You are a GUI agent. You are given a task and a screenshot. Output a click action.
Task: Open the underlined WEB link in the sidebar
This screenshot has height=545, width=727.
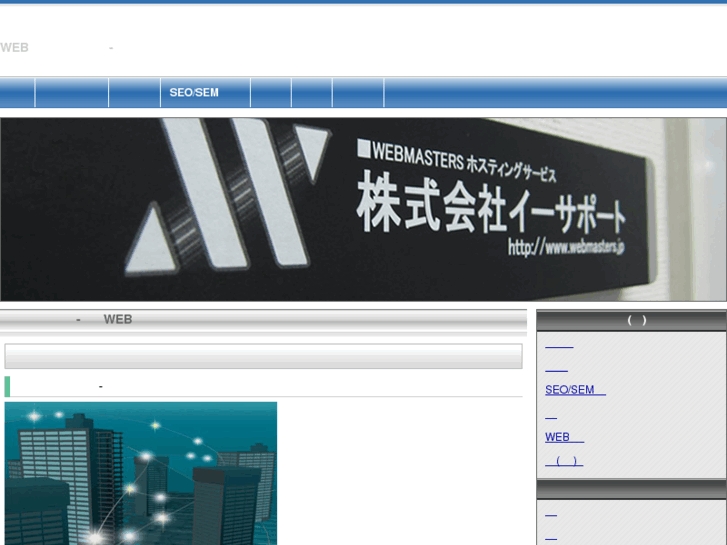(x=564, y=437)
